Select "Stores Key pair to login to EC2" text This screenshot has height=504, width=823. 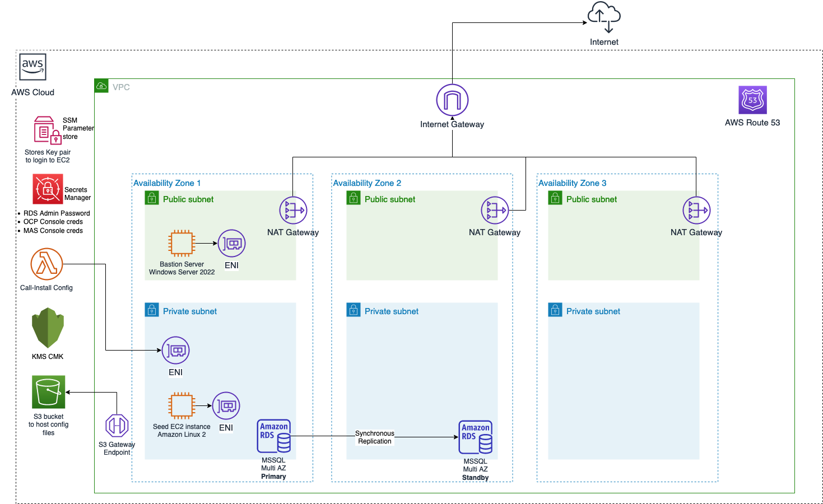coord(48,156)
